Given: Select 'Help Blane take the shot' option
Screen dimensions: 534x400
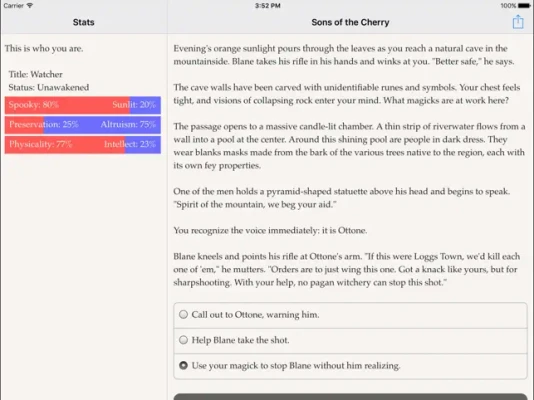Looking at the screenshot, I should [x=350, y=340].
